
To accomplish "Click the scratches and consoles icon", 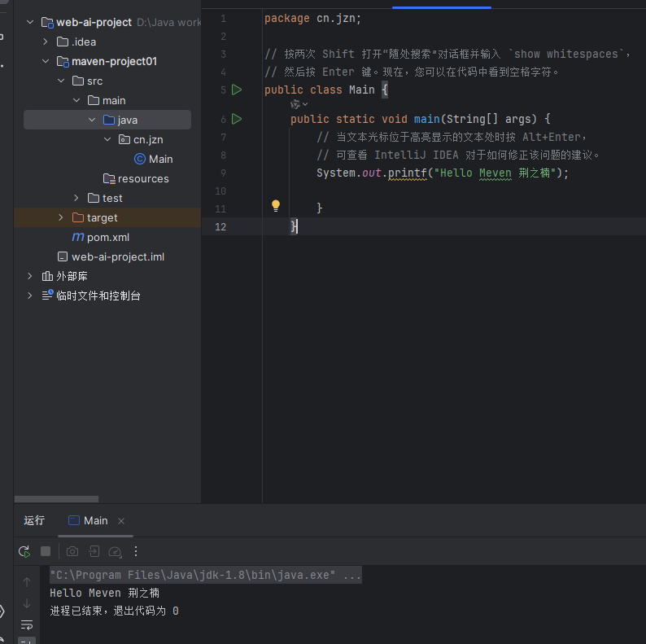I will point(47,296).
